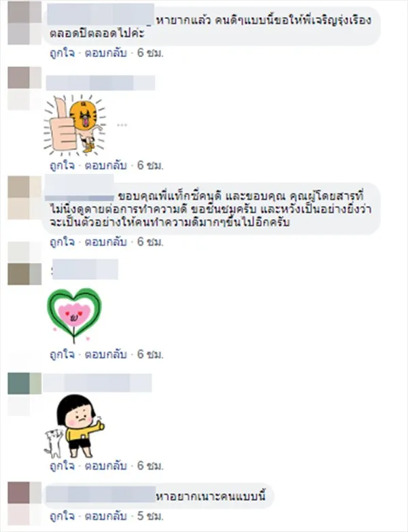Open the green heart flower sticker
The height and width of the screenshot is (532, 408).
point(74,315)
